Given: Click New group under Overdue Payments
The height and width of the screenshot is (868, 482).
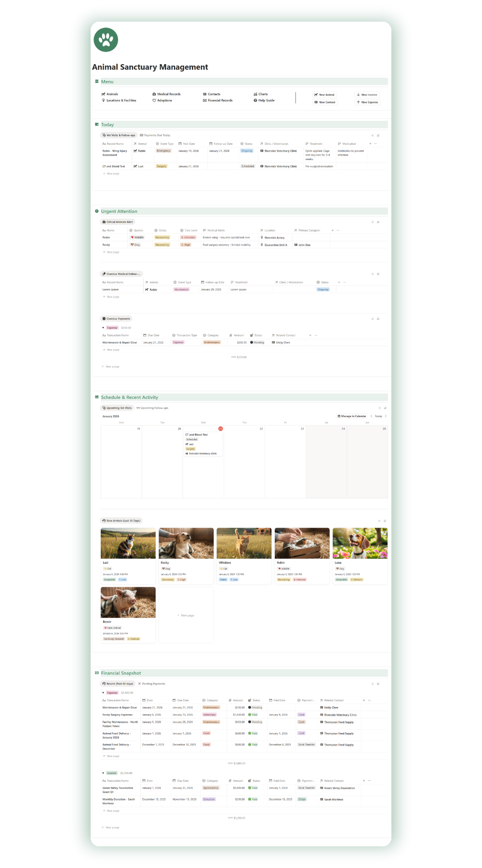Looking at the screenshot, I should coord(110,366).
